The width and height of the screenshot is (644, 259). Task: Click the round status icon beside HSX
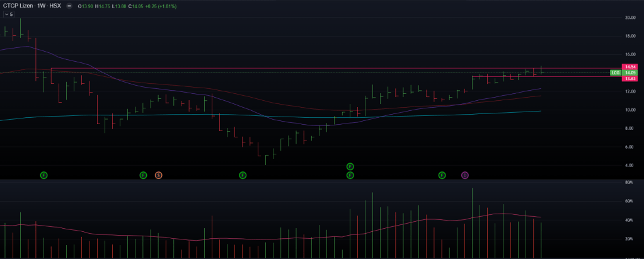tap(69, 6)
